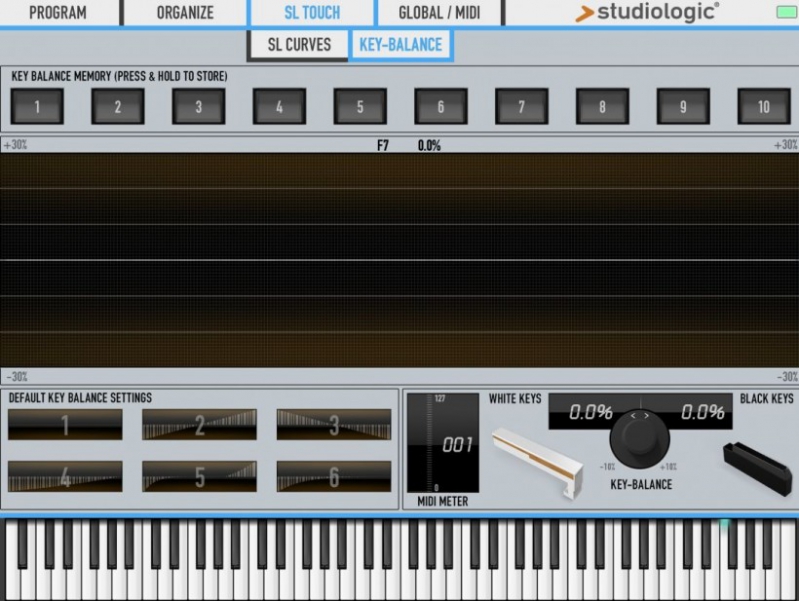Image resolution: width=799 pixels, height=601 pixels.
Task: Click the KEY-BALANCE rotary knob
Action: click(640, 439)
